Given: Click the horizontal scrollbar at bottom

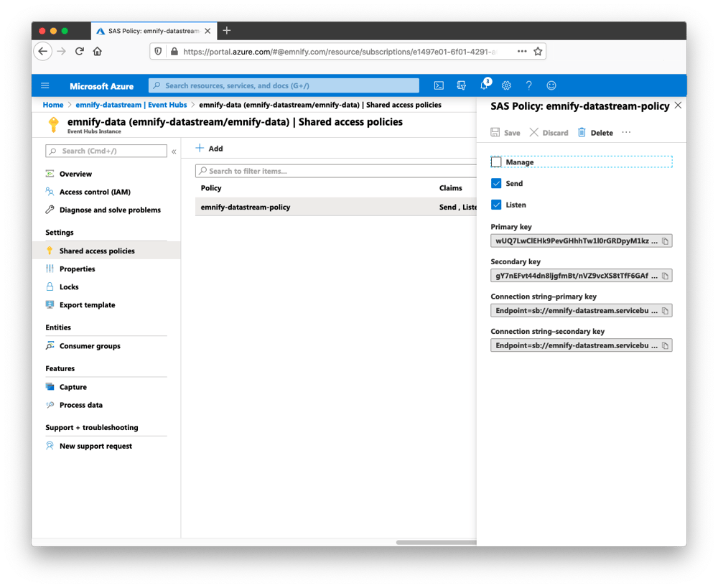Looking at the screenshot, I should [x=436, y=543].
